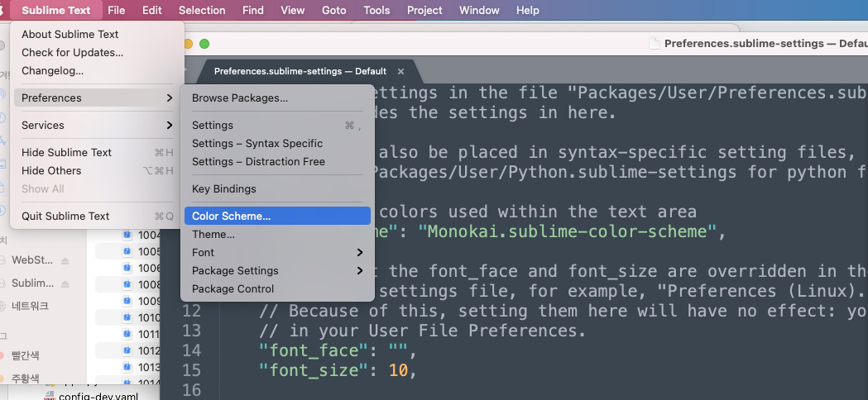Open the Tools menu
Viewport: 868px width, 400px height.
tap(376, 10)
